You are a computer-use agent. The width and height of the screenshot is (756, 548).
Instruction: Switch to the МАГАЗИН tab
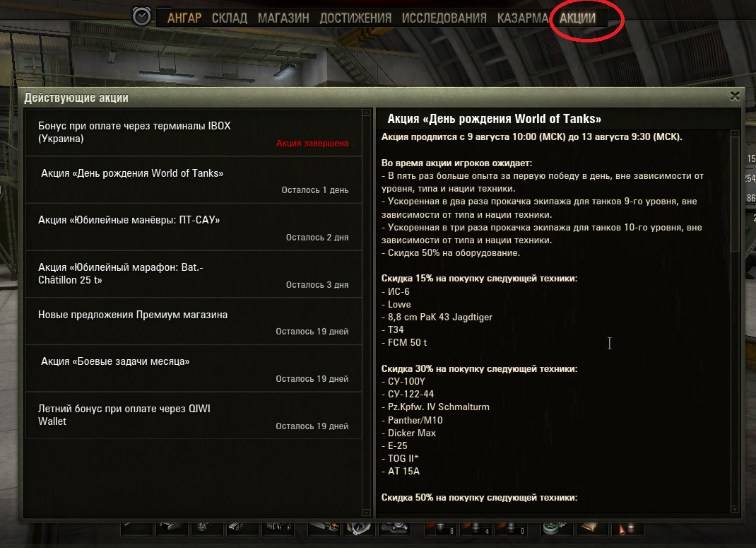[283, 18]
